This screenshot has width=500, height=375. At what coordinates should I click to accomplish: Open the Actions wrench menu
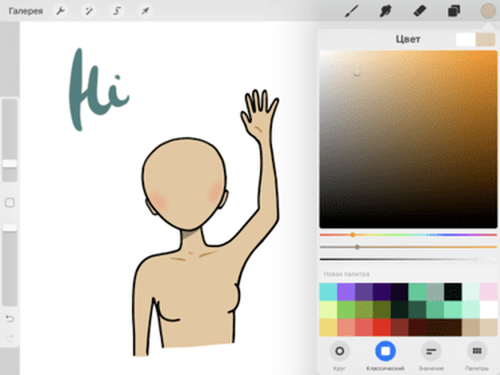[60, 11]
